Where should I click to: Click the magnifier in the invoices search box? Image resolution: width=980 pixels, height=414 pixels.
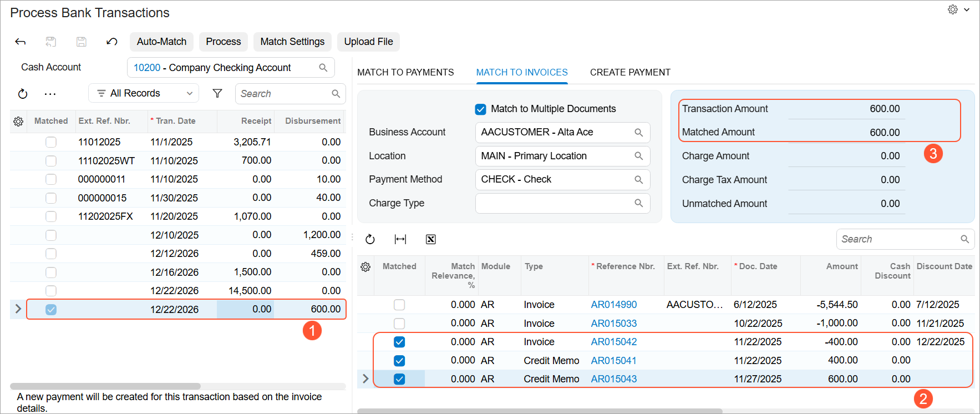tap(965, 239)
